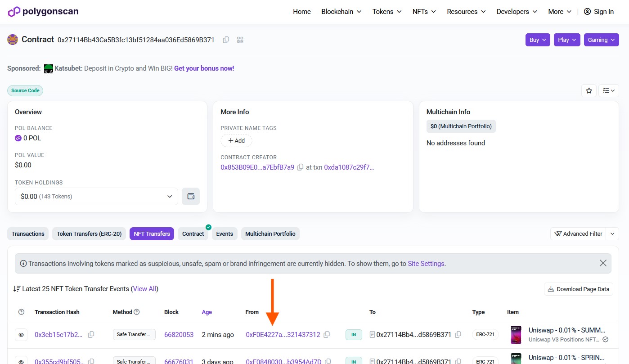Expand the Buy dropdown button
The width and height of the screenshot is (629, 364).
(x=538, y=40)
